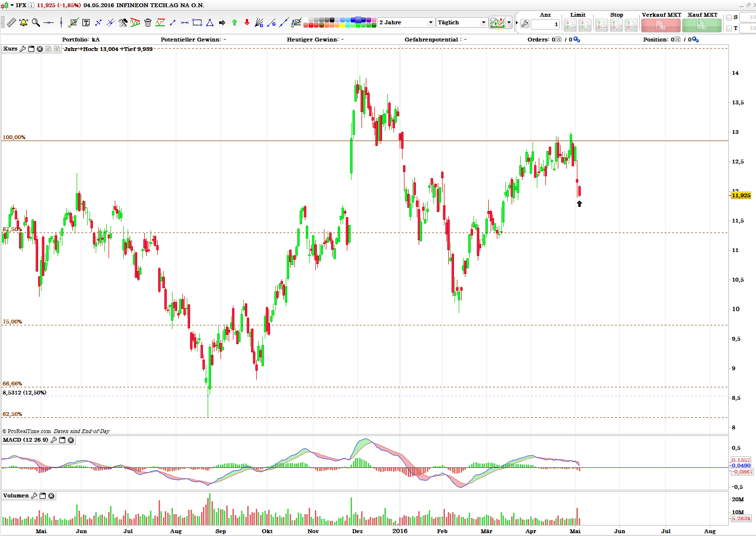Viewport: 756px width, 536px height.
Task: Maximize the Volumen panel icon
Action: pos(42,496)
